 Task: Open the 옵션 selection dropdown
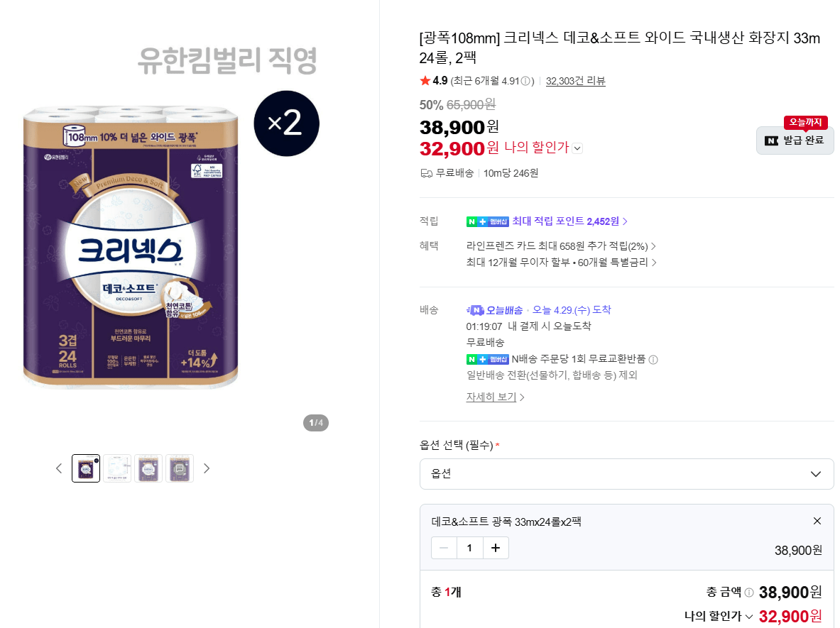626,473
